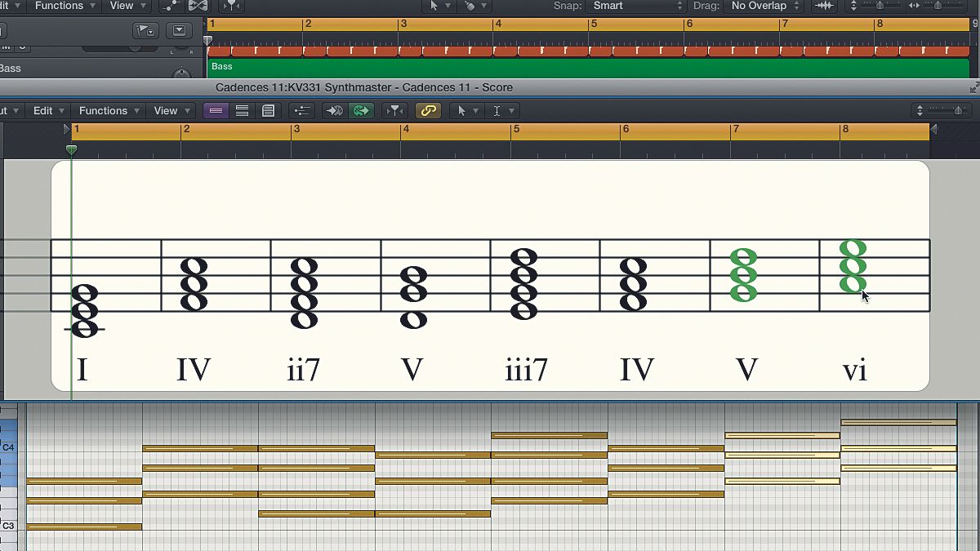
Task: Open the Drag dropdown showing No Overlap
Action: click(763, 6)
